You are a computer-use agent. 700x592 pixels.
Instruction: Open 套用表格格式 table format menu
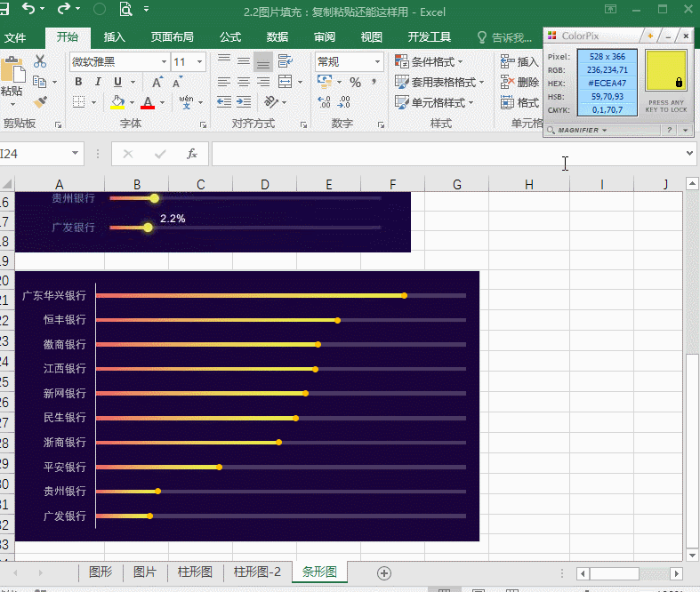coord(439,82)
